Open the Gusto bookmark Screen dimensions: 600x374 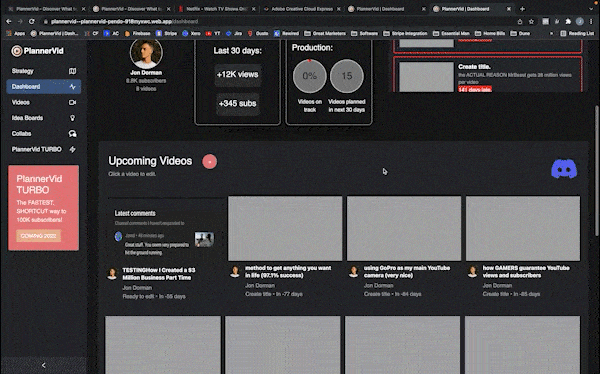(x=258, y=34)
